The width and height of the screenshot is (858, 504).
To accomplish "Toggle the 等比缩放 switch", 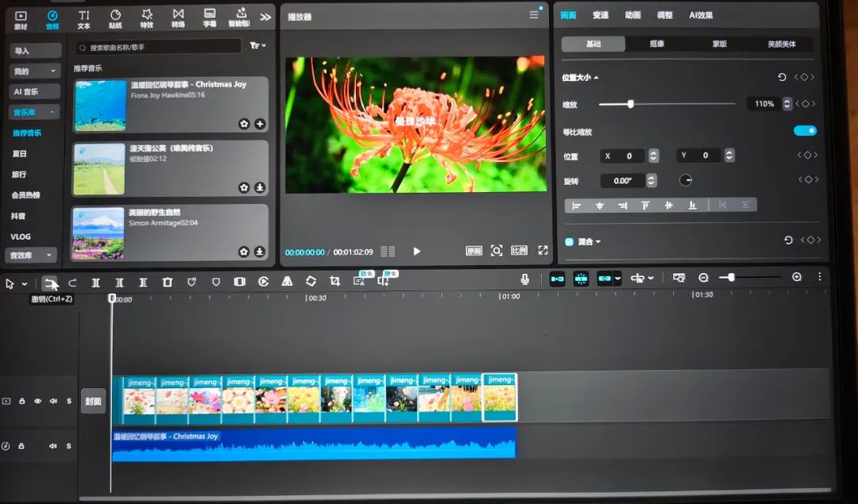I will (x=805, y=131).
